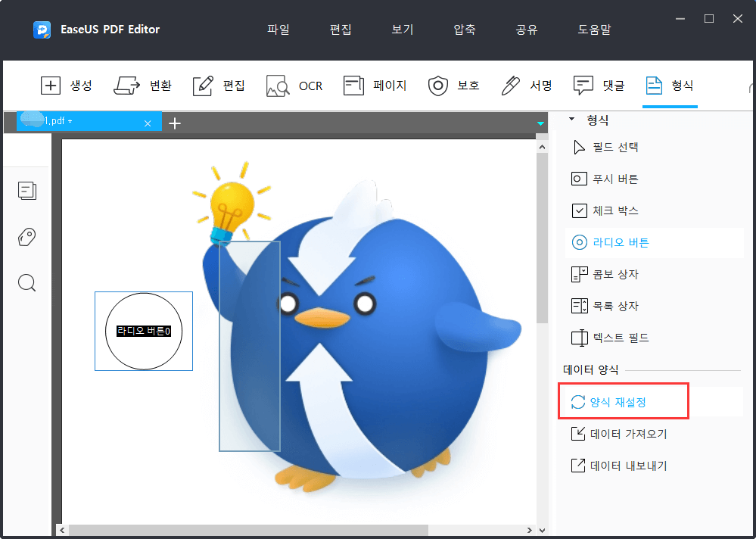The width and height of the screenshot is (756, 539).
Task: Open the 파일 menu
Action: click(x=278, y=30)
